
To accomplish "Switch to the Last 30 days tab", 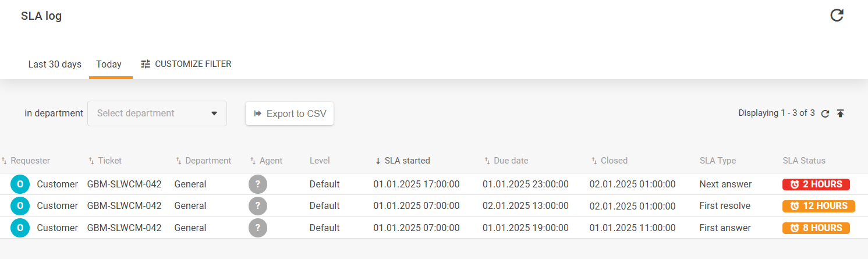I will pyautogui.click(x=55, y=64).
